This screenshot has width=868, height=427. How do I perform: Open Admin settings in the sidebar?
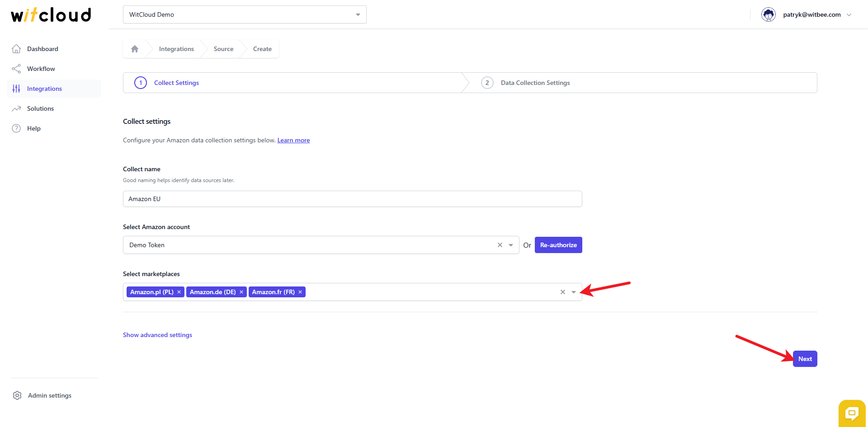click(50, 395)
